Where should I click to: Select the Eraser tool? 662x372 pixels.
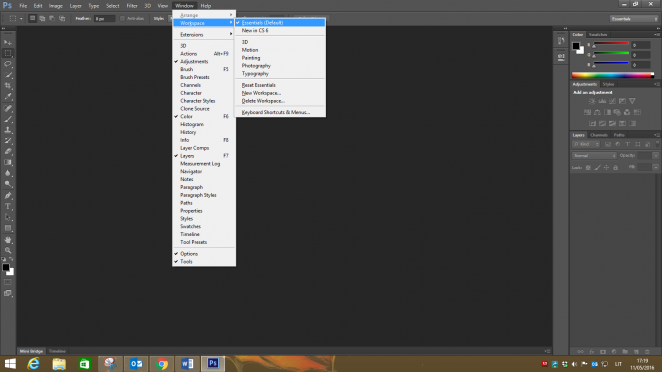(x=8, y=152)
